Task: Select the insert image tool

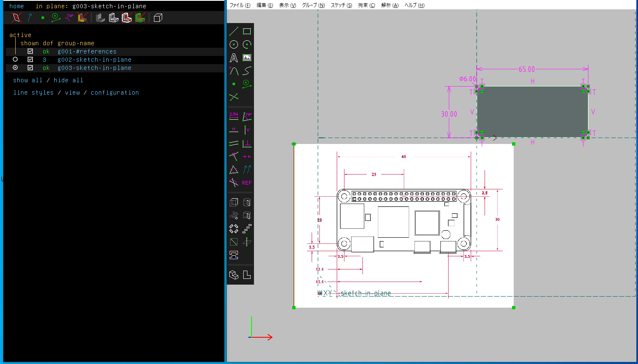Action: click(247, 58)
